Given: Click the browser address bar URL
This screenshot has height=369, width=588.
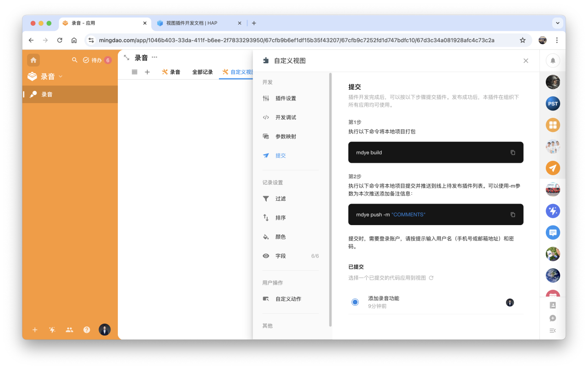Looking at the screenshot, I should tap(296, 40).
